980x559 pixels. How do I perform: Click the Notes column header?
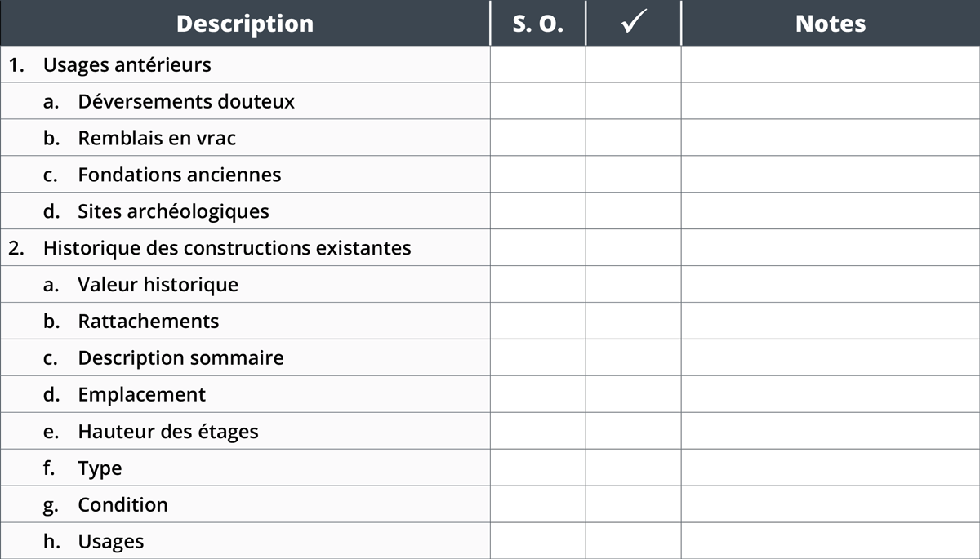click(x=830, y=24)
